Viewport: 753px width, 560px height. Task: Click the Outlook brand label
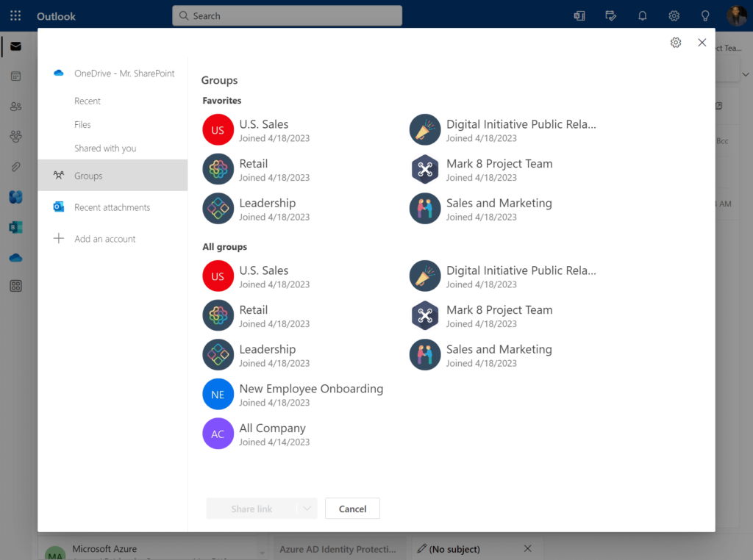click(56, 16)
